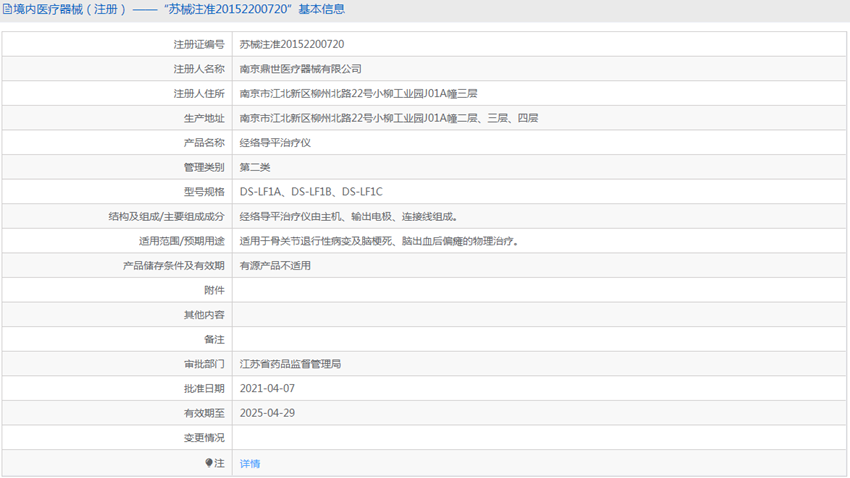Click the 注册人住所 row label

[x=199, y=94]
